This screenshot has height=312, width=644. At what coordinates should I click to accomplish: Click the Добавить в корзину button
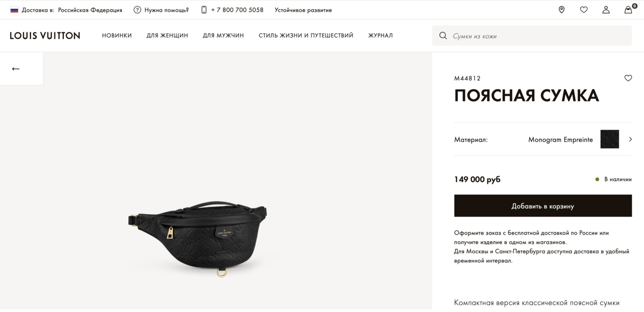click(x=543, y=206)
